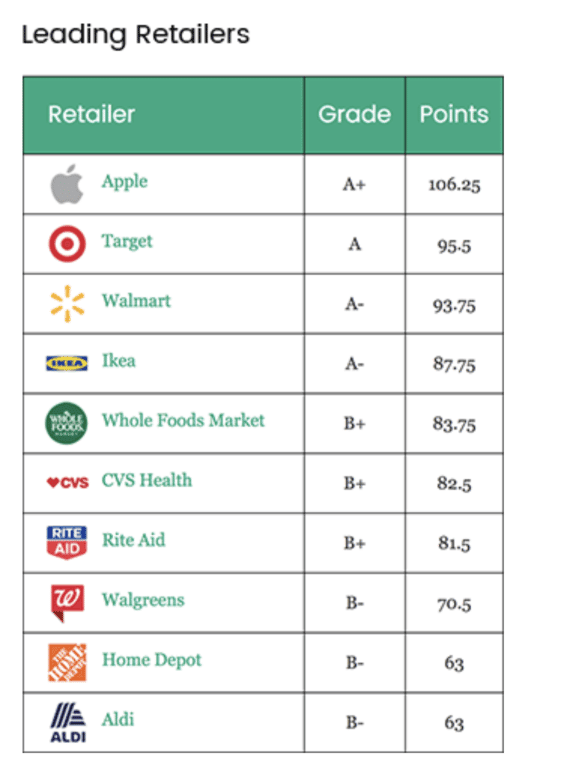Select Apple's 106.25 points cell

(x=454, y=184)
